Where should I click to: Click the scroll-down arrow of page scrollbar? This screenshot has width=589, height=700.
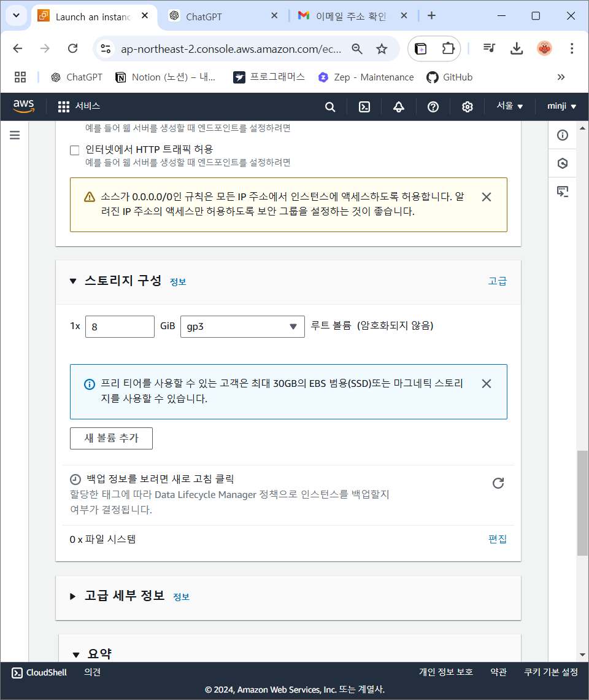coord(582,655)
